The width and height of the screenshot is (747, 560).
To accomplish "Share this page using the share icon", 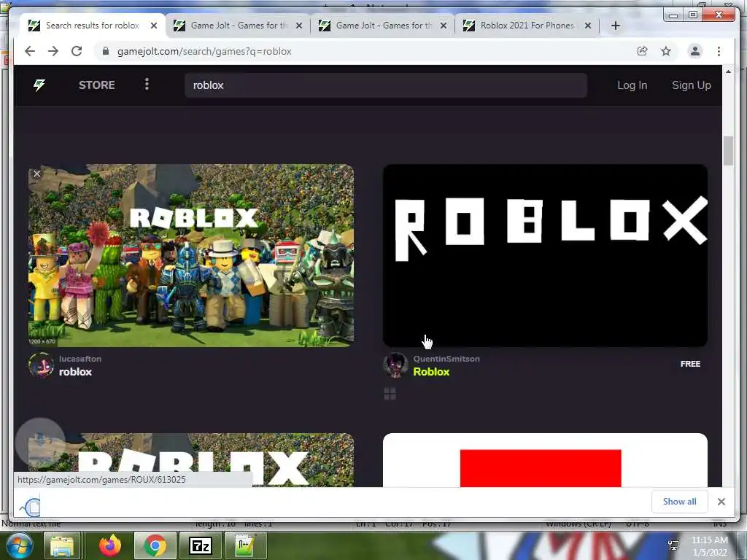I will click(x=642, y=51).
